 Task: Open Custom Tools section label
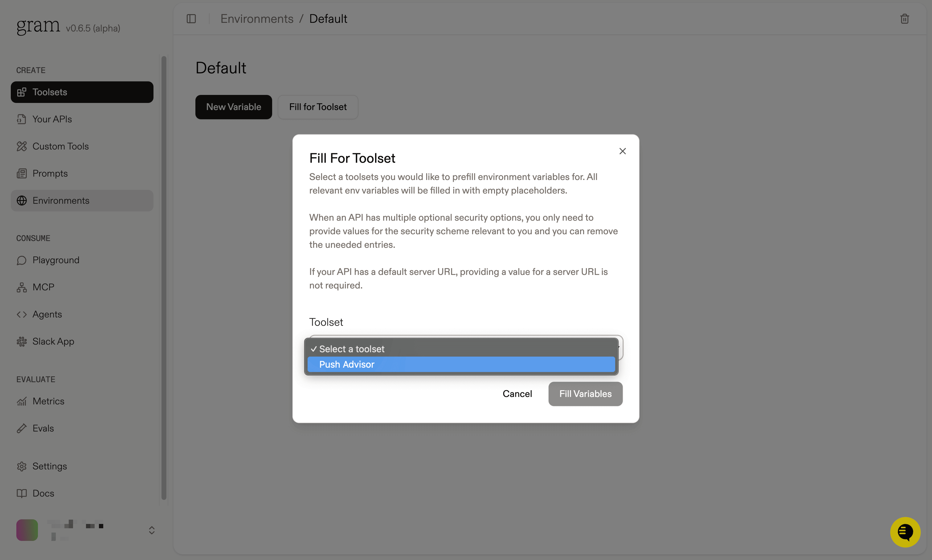(61, 146)
